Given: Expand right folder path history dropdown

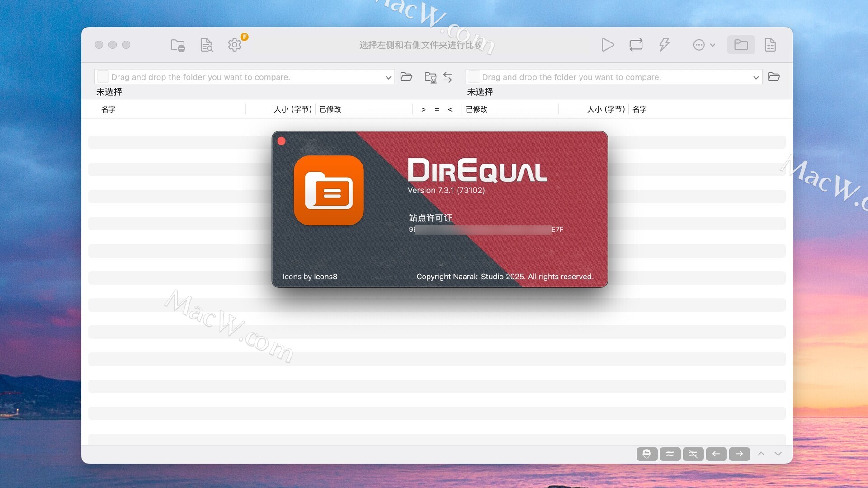Looking at the screenshot, I should pos(755,77).
